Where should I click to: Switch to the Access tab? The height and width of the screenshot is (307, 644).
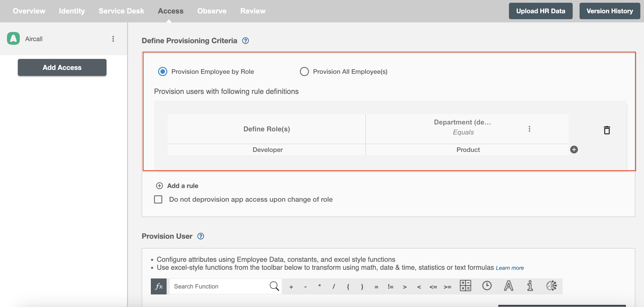click(x=170, y=11)
